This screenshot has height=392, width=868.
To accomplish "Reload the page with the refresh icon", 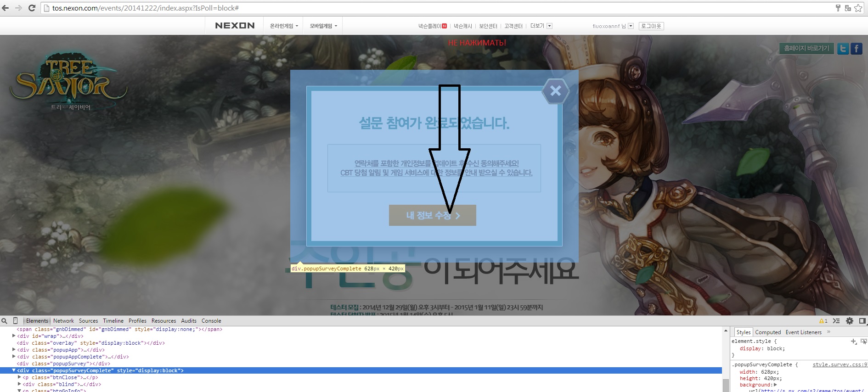I will click(32, 8).
